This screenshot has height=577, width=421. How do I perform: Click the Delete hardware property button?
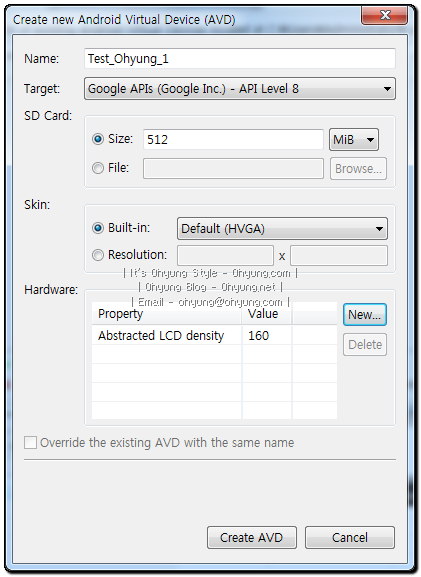pos(365,344)
